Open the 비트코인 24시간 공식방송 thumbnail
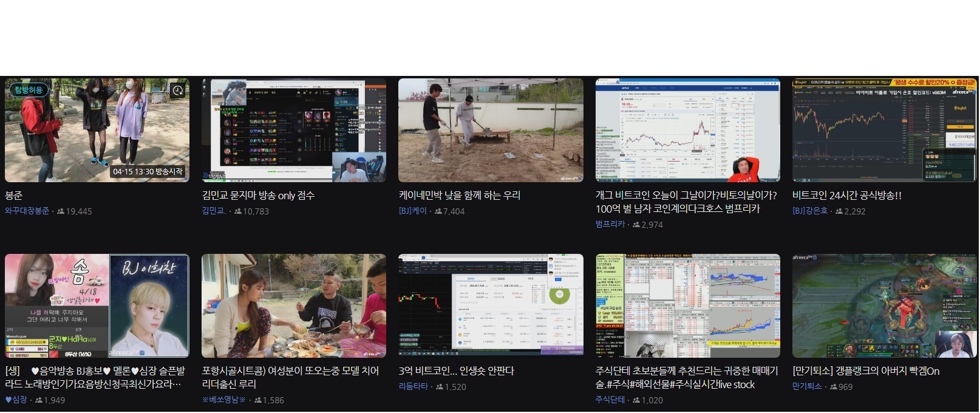 click(x=885, y=130)
